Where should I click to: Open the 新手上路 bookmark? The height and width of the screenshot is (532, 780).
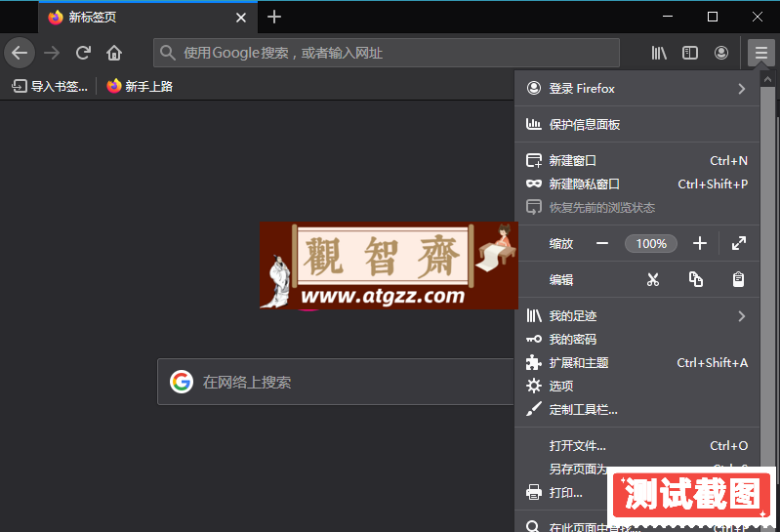[x=140, y=87]
